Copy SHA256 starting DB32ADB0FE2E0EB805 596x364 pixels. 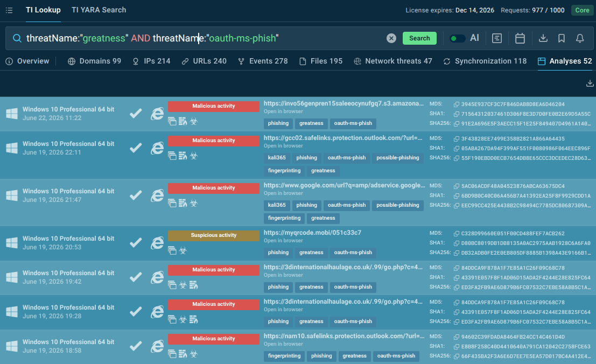(456, 253)
